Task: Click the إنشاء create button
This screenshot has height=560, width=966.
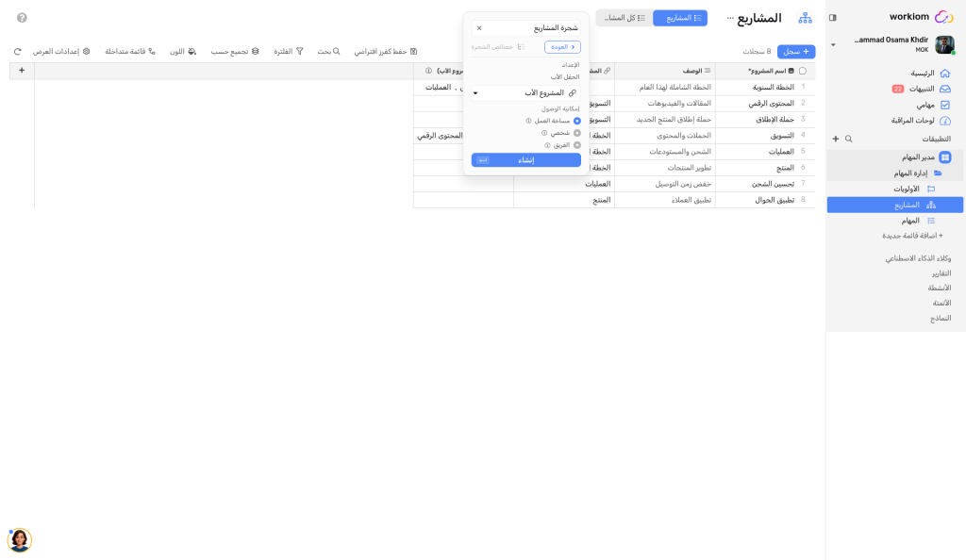Action: 526,160
